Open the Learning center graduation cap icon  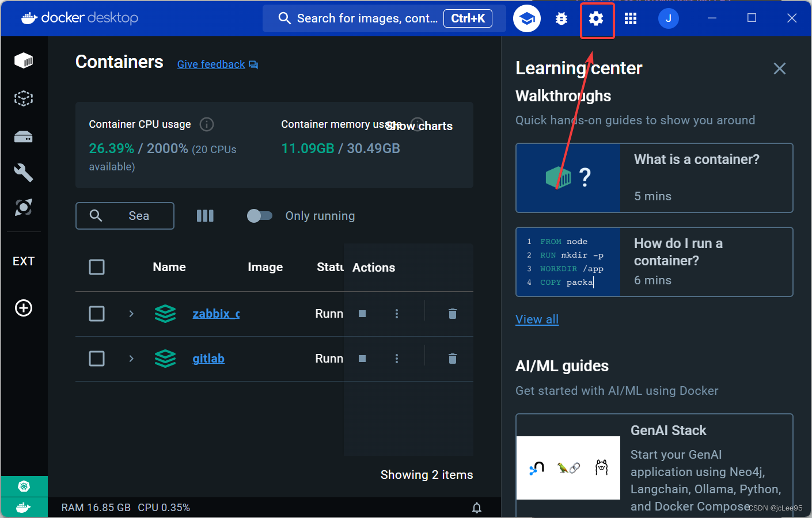tap(527, 18)
